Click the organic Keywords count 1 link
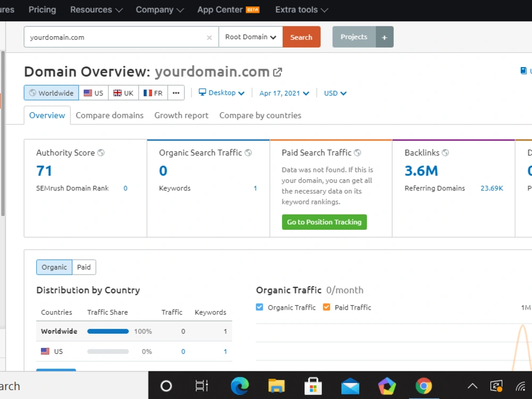The image size is (532, 399). coord(255,188)
